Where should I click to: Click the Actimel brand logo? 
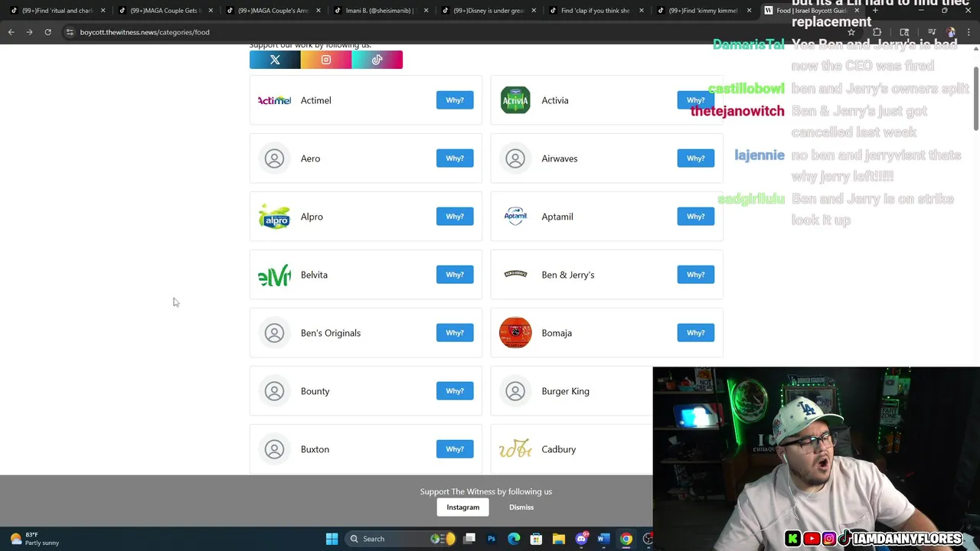point(274,100)
